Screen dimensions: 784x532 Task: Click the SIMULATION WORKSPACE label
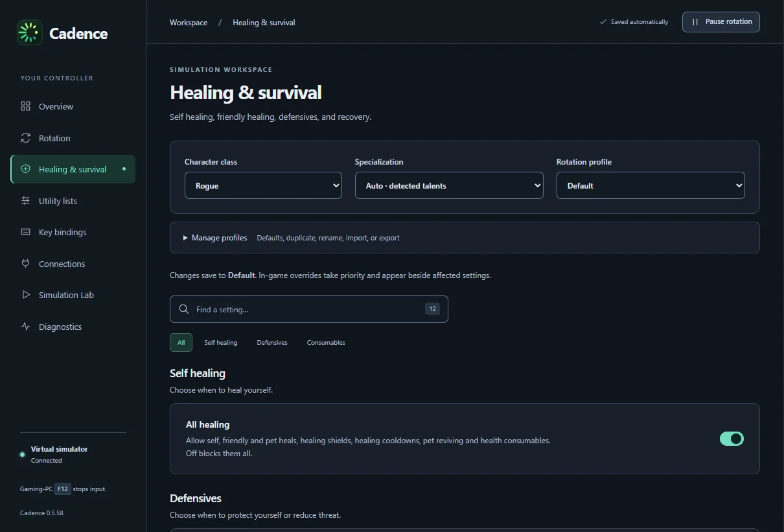[221, 69]
